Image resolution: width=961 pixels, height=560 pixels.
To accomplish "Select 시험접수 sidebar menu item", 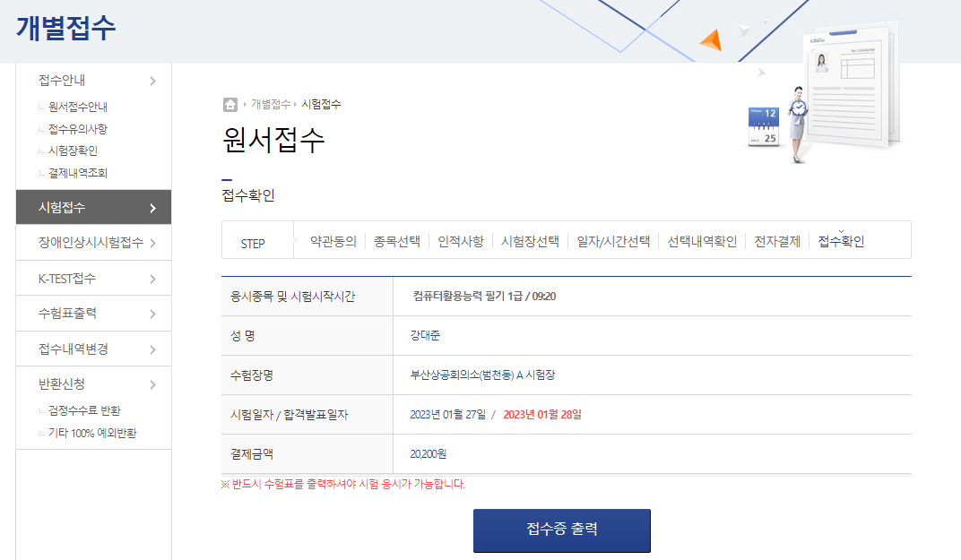I will click(x=94, y=207).
